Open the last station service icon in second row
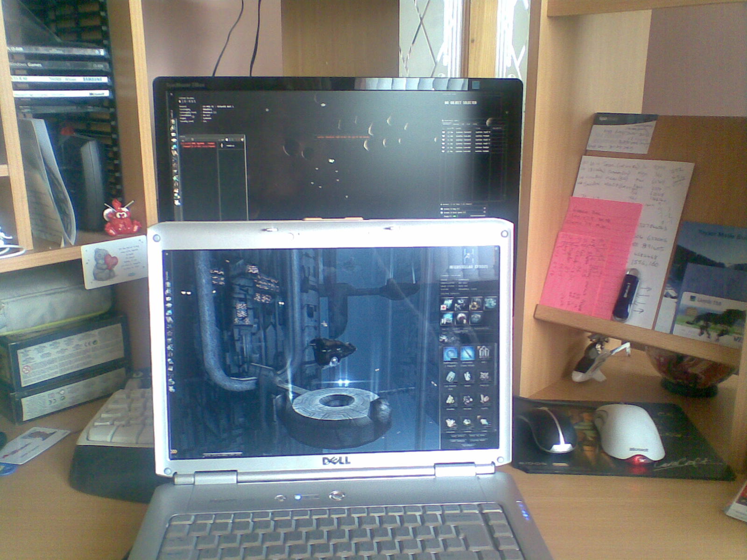 (x=475, y=318)
